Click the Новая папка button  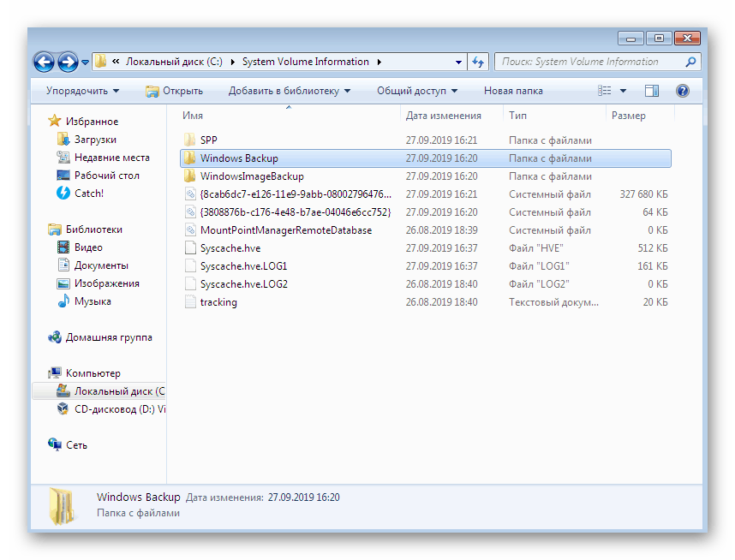(x=513, y=91)
